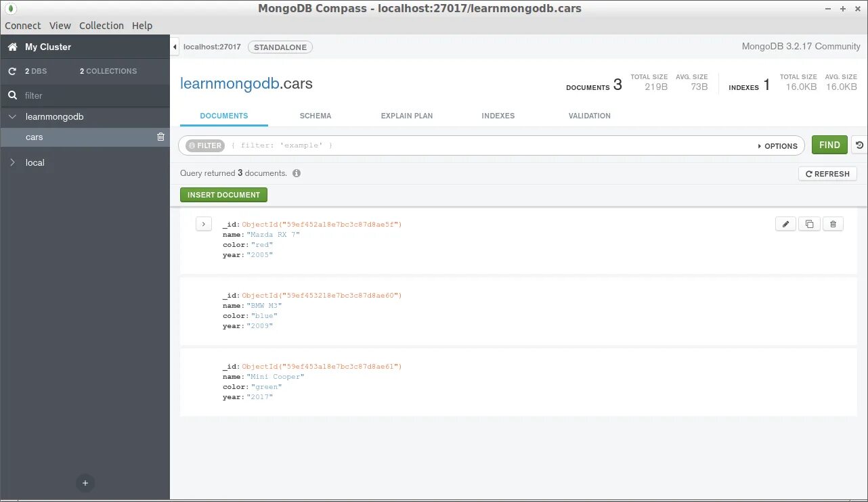The image size is (868, 502).
Task: Click the documents average size 73B value
Action: pos(699,87)
